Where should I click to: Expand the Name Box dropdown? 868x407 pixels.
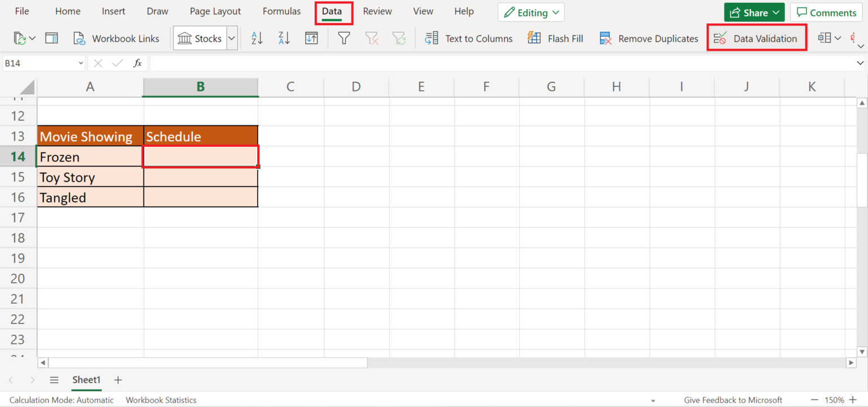(80, 63)
